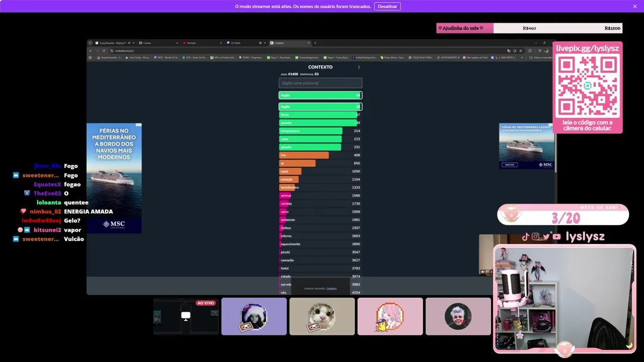The width and height of the screenshot is (644, 362).
Task: Close the Contexto browser tab
Action: (x=308, y=43)
